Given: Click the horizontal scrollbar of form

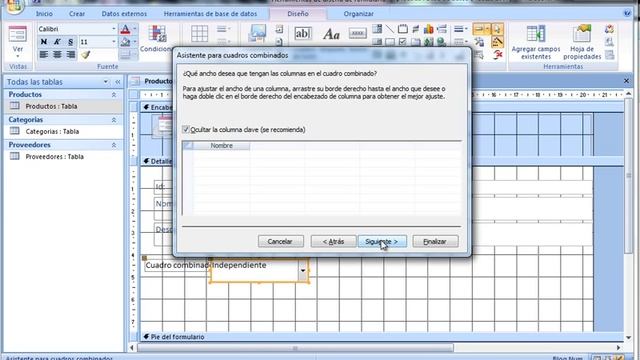Looking at the screenshot, I should (x=295, y=348).
